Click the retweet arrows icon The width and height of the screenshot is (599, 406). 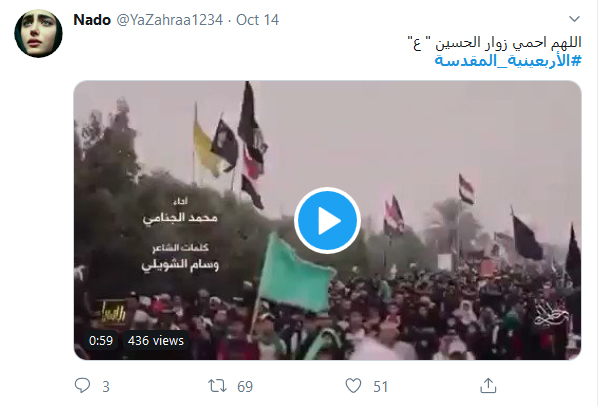[217, 386]
